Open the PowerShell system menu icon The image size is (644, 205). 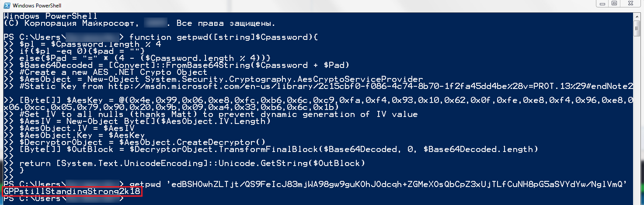[x=5, y=5]
